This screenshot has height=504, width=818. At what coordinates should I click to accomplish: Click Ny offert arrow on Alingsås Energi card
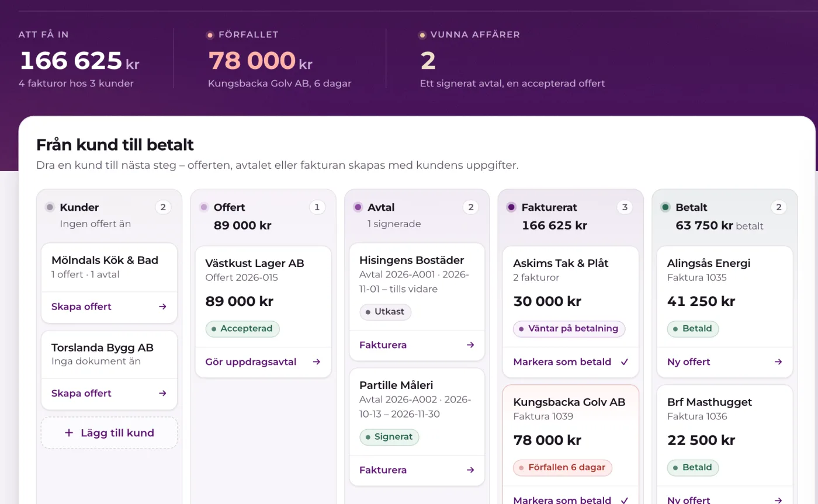pyautogui.click(x=778, y=362)
